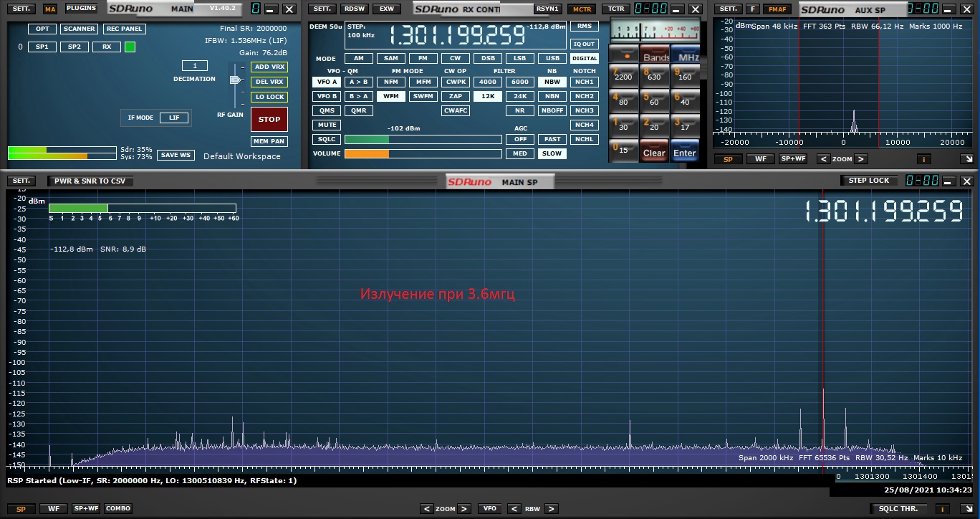Select the 20 band key on the keypad
Viewport: 980px width, 519px height.
coord(655,125)
